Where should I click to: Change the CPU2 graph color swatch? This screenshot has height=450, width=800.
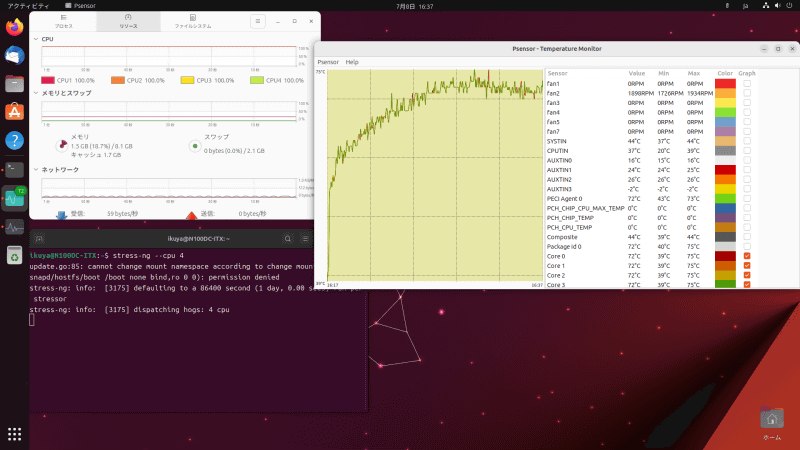pos(118,80)
